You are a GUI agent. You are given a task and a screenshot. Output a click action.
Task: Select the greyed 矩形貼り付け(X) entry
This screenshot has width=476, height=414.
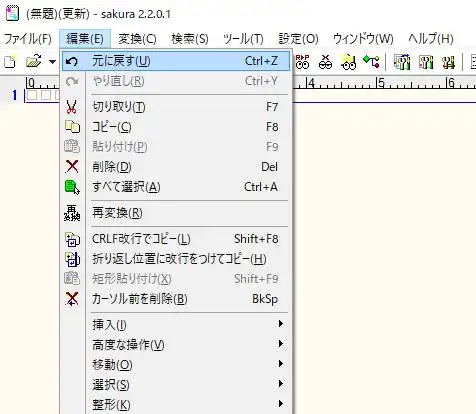(x=176, y=279)
